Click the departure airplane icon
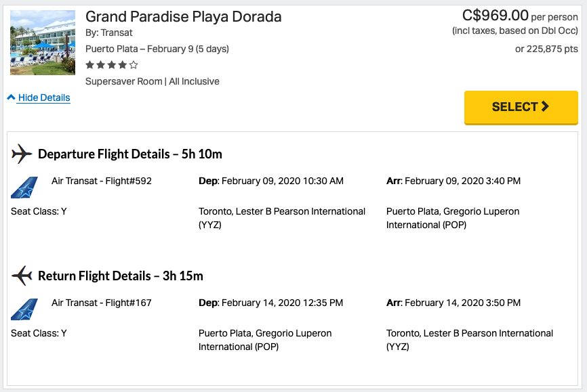This screenshot has height=392, width=587. tap(22, 154)
